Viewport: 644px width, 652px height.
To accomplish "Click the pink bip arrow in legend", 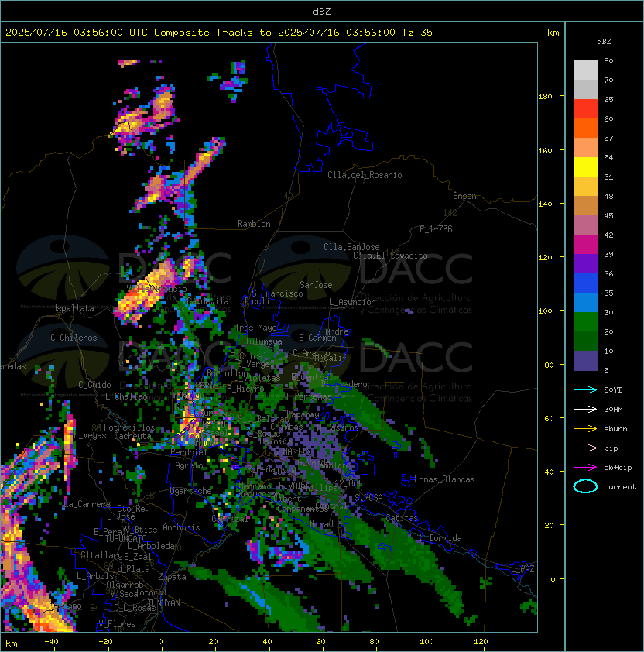I will (585, 448).
